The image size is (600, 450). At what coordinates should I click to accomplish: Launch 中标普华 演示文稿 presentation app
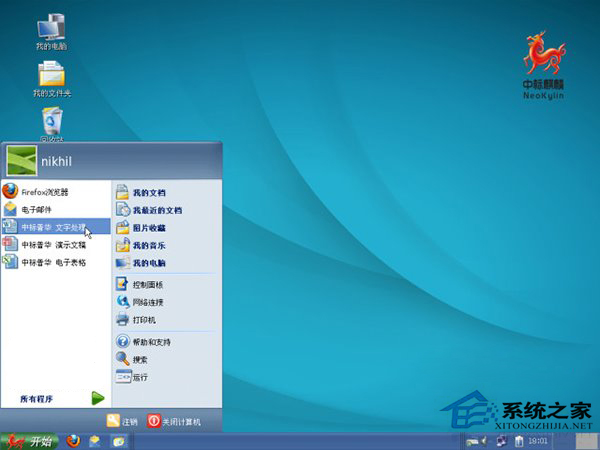click(56, 245)
